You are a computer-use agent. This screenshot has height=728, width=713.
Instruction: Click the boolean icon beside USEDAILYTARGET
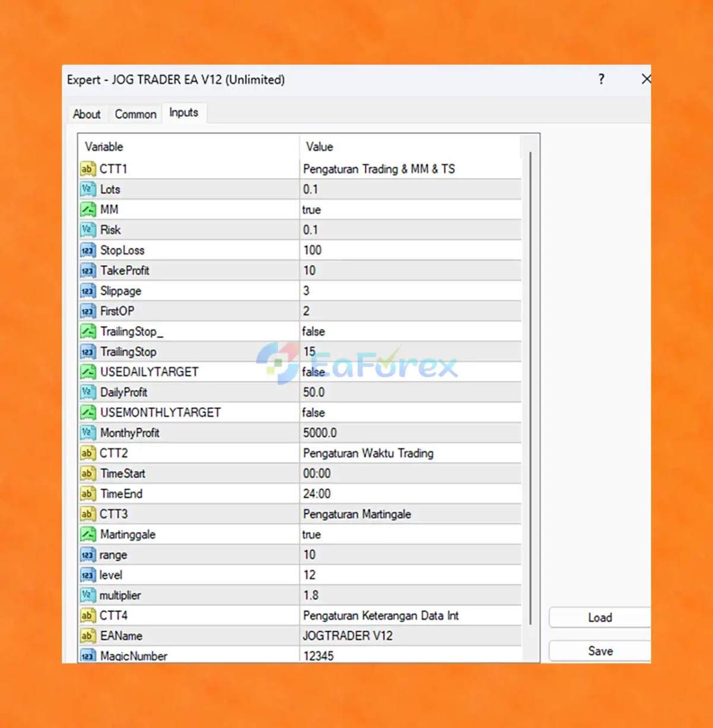88,372
